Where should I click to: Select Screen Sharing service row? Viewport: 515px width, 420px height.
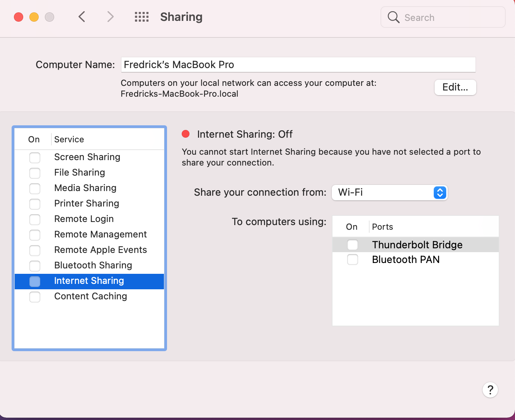click(x=89, y=157)
